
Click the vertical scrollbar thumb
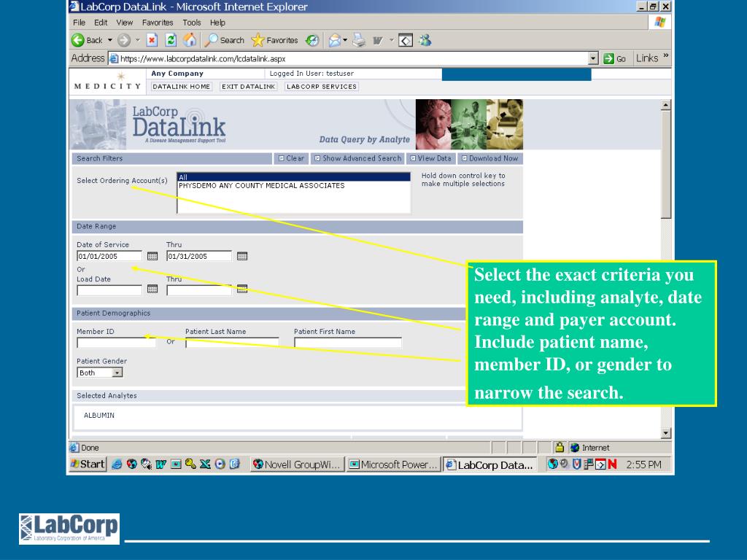tap(666, 165)
